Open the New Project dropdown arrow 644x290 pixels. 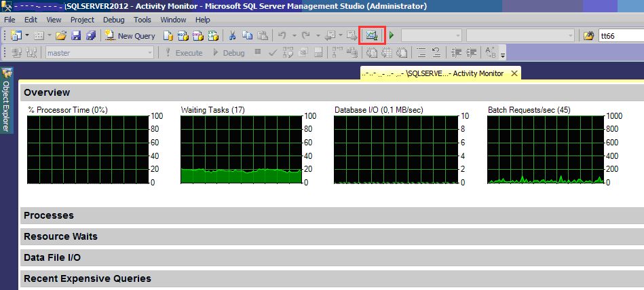[27, 36]
